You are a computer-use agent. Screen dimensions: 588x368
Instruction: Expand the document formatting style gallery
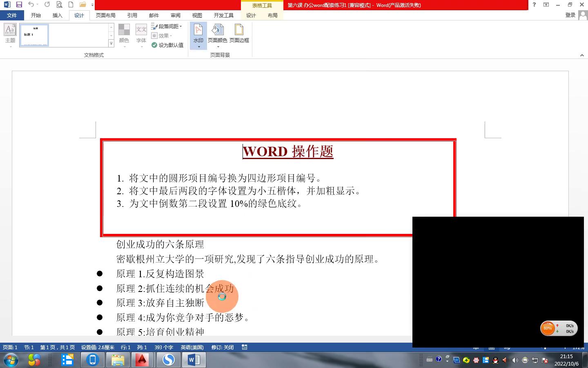111,43
